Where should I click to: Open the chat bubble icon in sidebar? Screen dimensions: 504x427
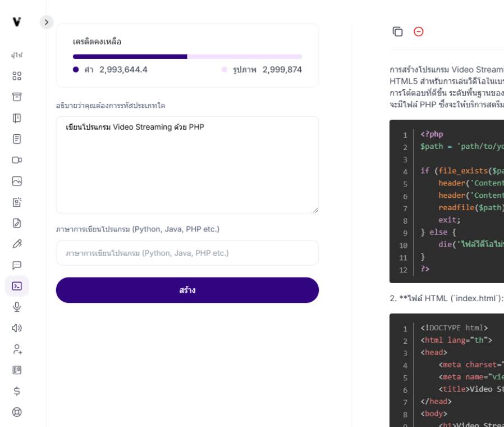point(17,265)
